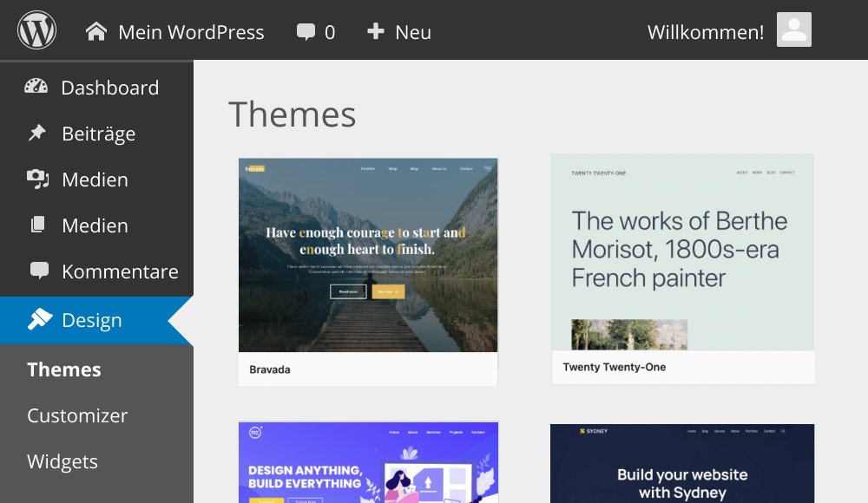
Task: Open the Customizer submenu entry
Action: pyautogui.click(x=77, y=415)
